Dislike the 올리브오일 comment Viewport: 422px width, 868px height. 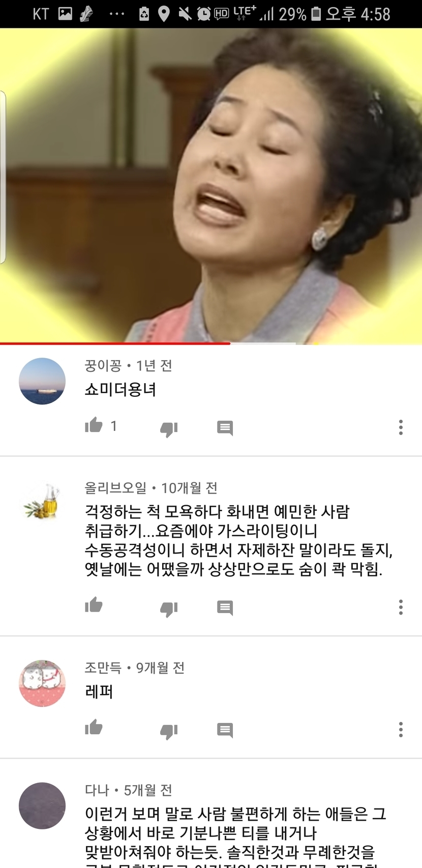(169, 608)
